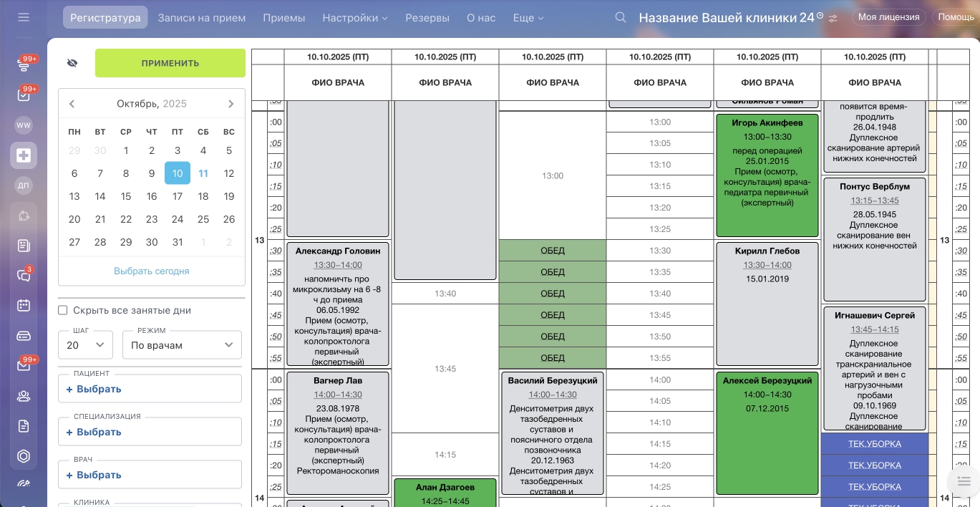Open the ШАГ step dropdown
The width and height of the screenshot is (980, 507).
click(85, 344)
